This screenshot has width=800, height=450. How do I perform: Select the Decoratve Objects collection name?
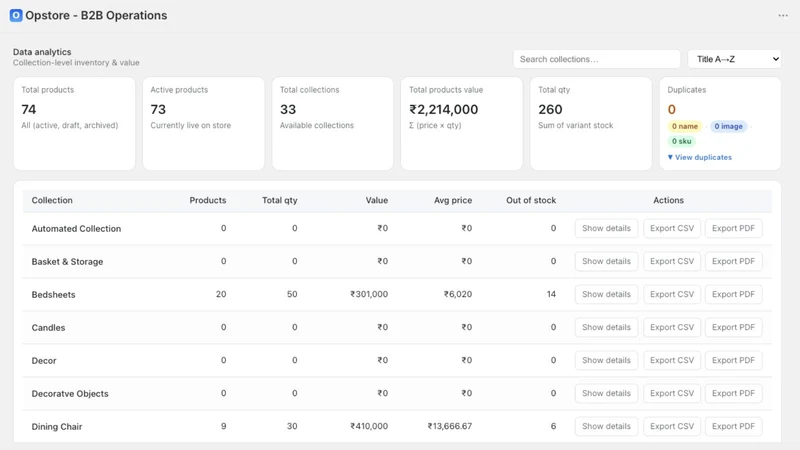coord(70,394)
